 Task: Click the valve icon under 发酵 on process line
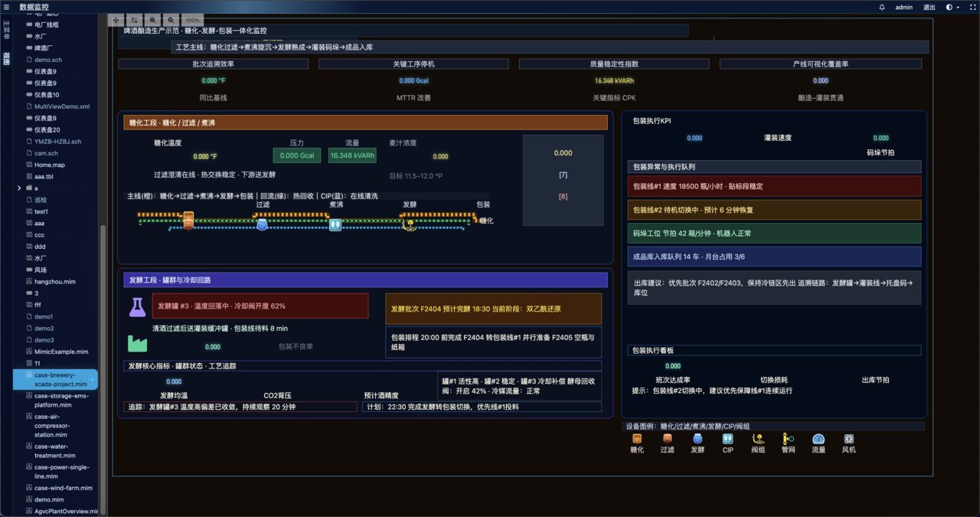410,224
